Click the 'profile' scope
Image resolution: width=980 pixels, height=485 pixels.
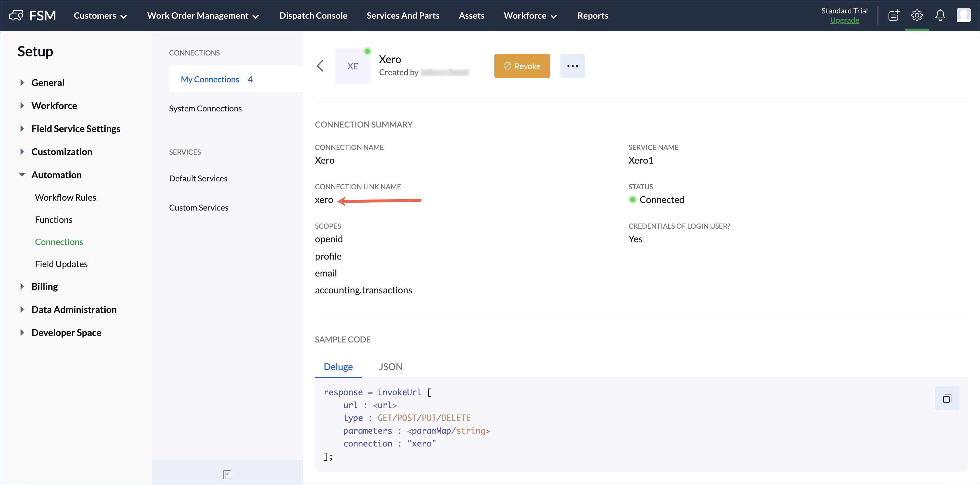coord(328,256)
